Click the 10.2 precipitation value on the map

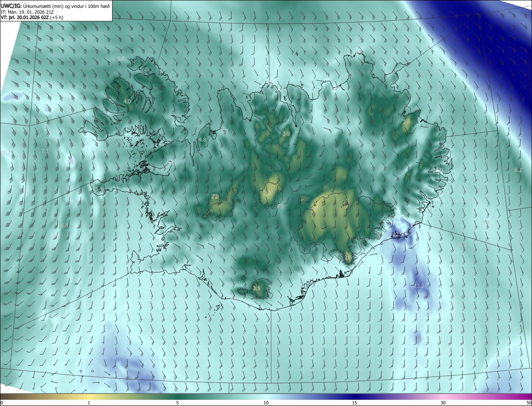5,153
